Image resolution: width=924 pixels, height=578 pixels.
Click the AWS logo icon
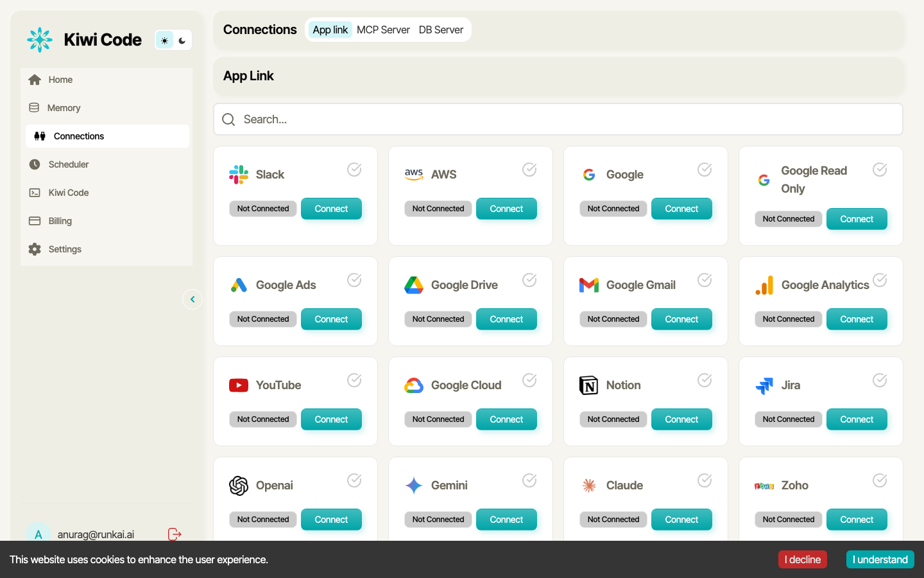pos(414,175)
